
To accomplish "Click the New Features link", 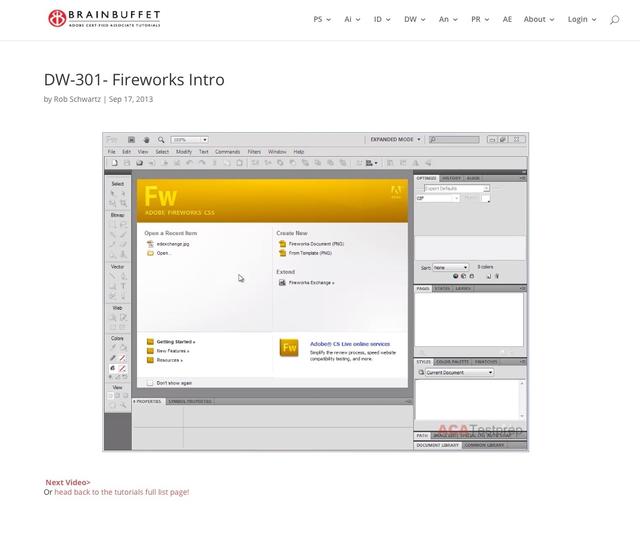I will 173,351.
